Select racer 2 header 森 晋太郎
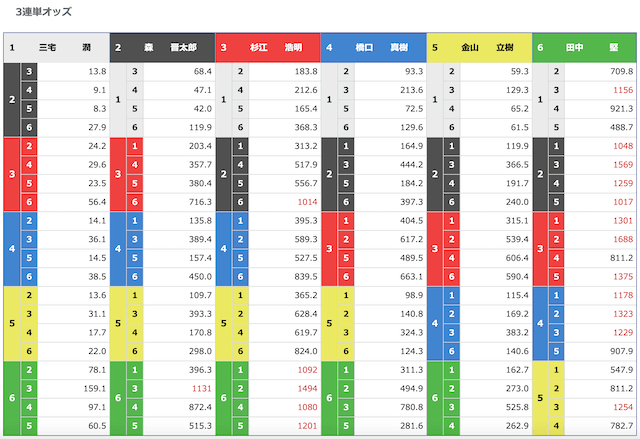The image size is (640, 439). 162,48
